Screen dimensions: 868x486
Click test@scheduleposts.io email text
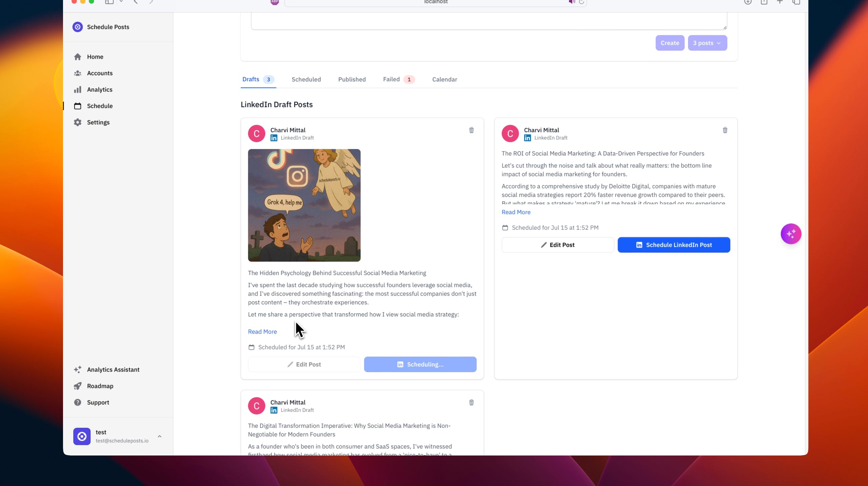[122, 441]
